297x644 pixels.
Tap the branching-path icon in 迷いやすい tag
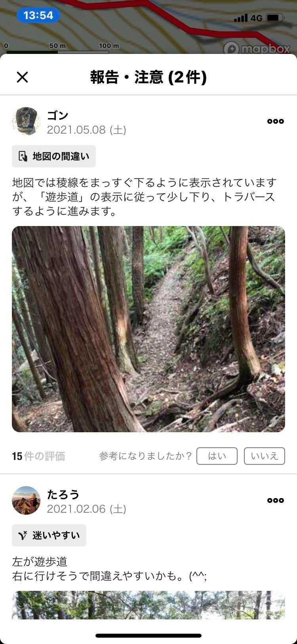click(23, 535)
